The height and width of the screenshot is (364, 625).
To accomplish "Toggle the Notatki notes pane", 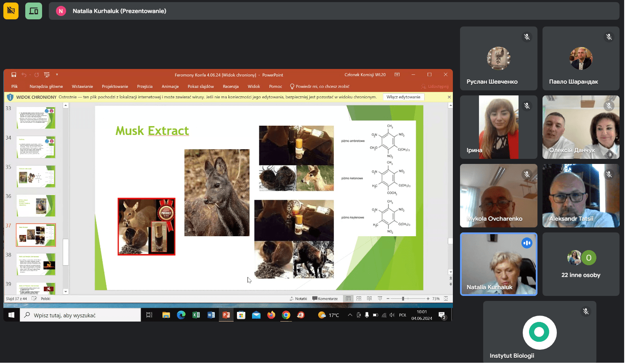I will 298,298.
